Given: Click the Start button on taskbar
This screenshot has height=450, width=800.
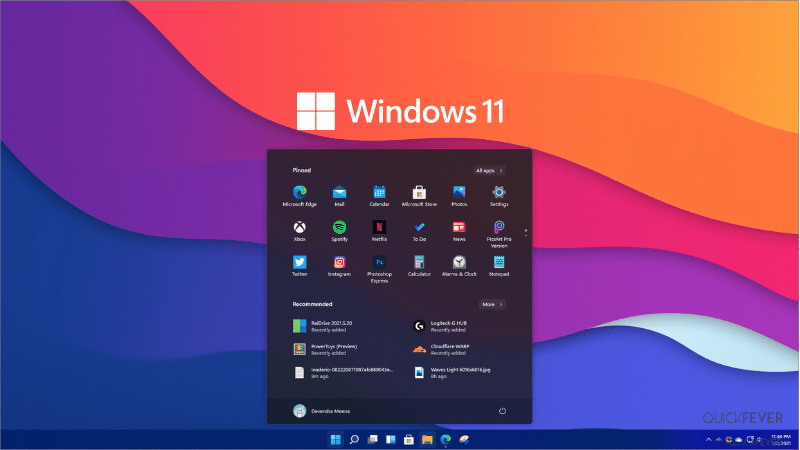Looking at the screenshot, I should click(335, 439).
